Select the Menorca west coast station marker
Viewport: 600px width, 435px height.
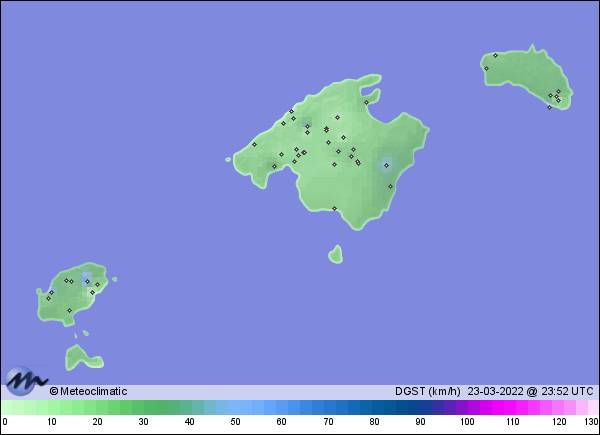pyautogui.click(x=486, y=68)
